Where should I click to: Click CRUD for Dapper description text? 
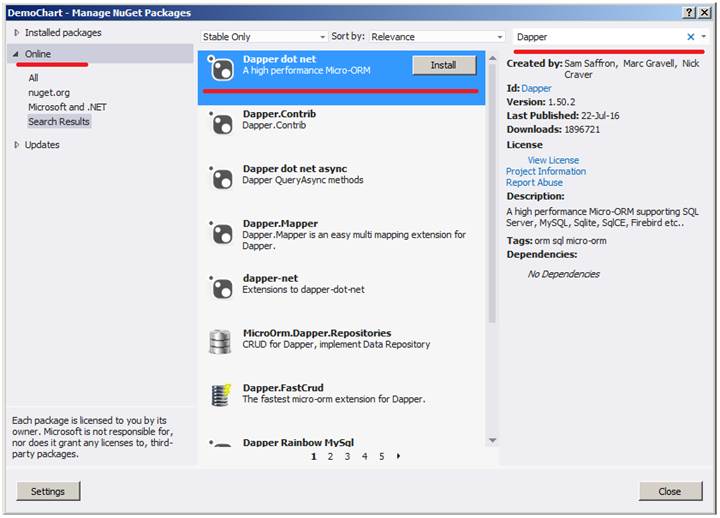[336, 344]
